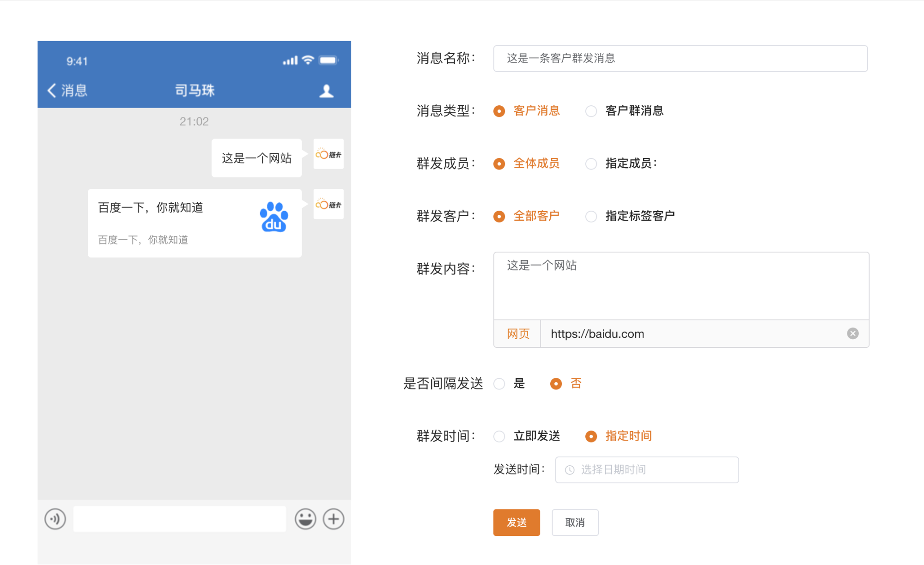
Task: Open contact profile icon in chat header
Action: (x=327, y=91)
